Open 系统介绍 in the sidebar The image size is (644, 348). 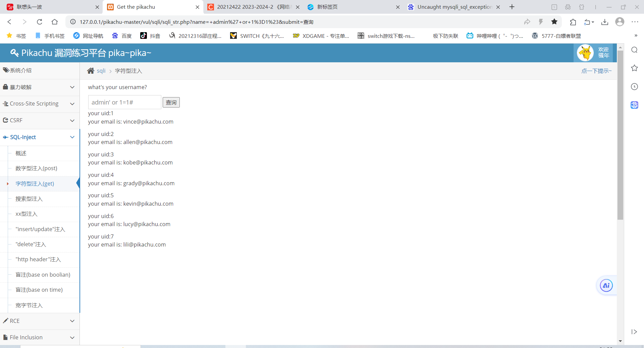point(40,70)
